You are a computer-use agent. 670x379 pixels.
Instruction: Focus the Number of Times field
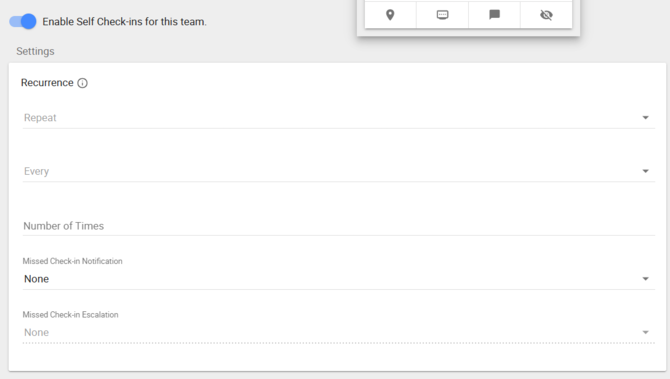point(338,226)
